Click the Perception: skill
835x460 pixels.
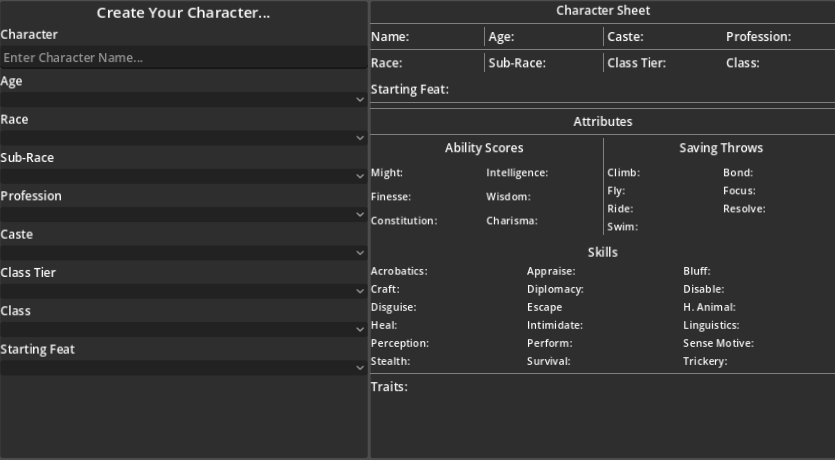click(x=400, y=343)
